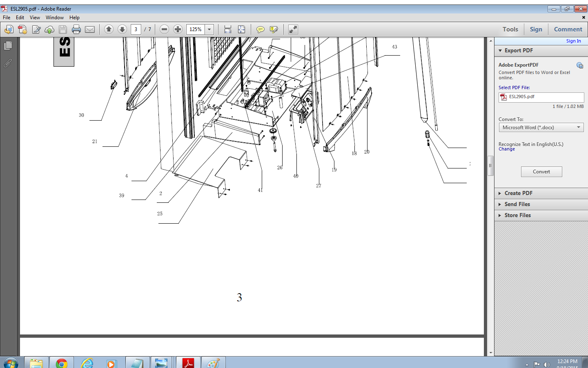Viewport: 588px width, 368px height.
Task: Click the page number input field
Action: point(136,29)
